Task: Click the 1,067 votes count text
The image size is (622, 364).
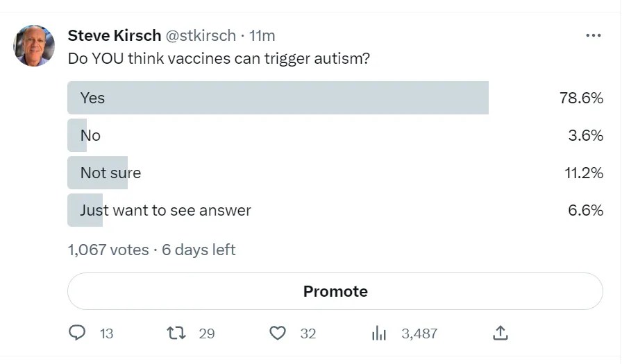Action: [108, 250]
